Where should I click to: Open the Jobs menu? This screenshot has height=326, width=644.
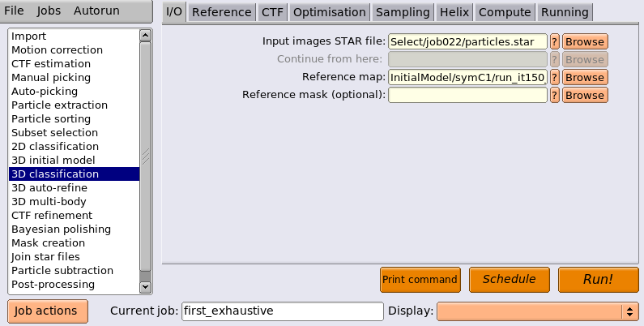tap(49, 11)
